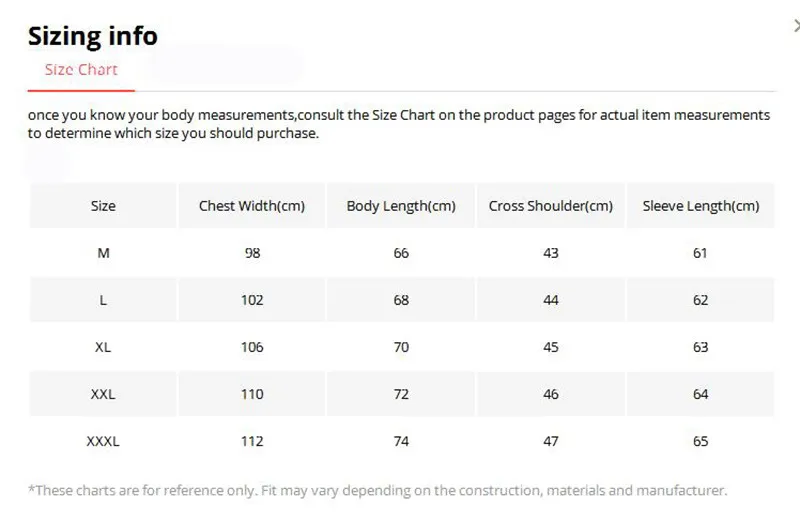Click the Body Length(cm) column header
This screenshot has height=522, width=800.
[401, 206]
